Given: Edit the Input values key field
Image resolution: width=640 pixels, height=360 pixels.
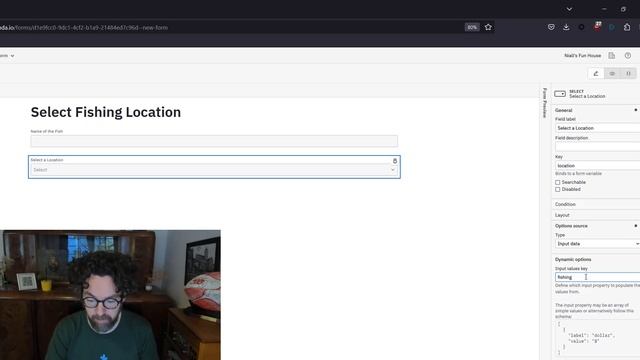Looking at the screenshot, I should pos(598,277).
